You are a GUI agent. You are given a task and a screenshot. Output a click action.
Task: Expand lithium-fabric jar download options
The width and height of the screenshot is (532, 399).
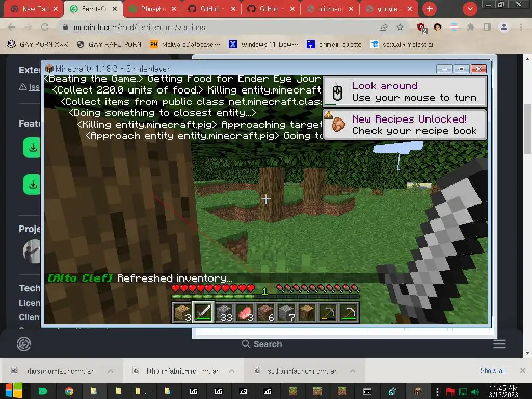(x=232, y=371)
